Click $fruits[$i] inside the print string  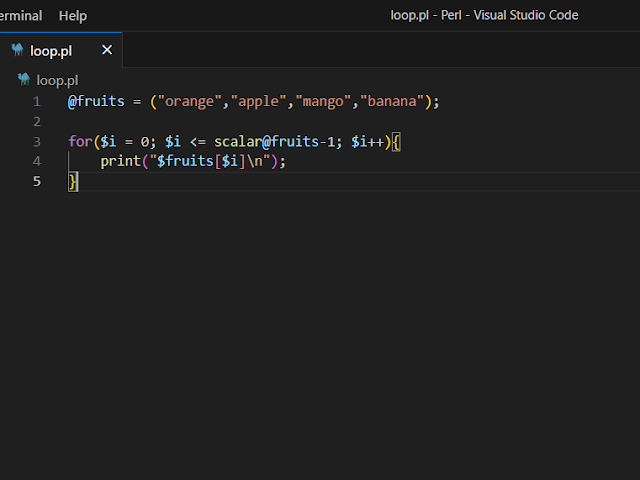(x=202, y=161)
